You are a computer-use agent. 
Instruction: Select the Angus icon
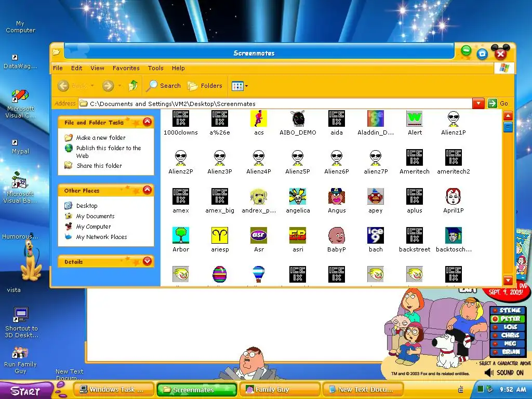click(337, 196)
